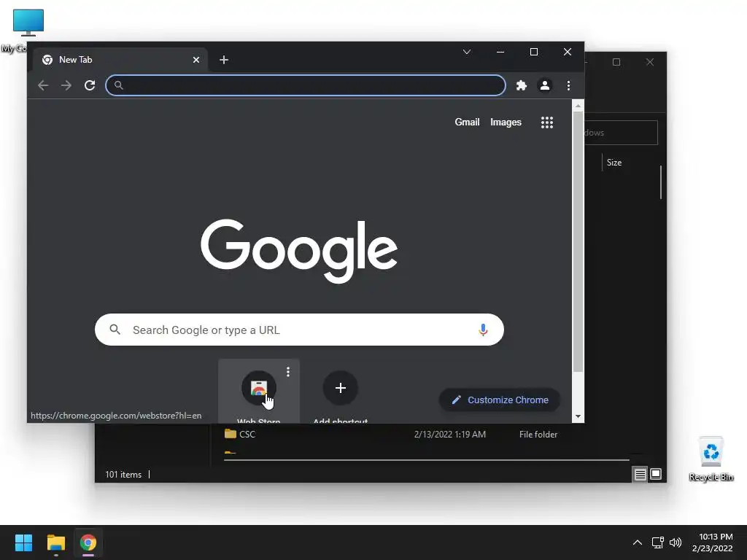Click the scrollbar down arrow in Chrome
Image resolution: width=747 pixels, height=560 pixels.
578,416
